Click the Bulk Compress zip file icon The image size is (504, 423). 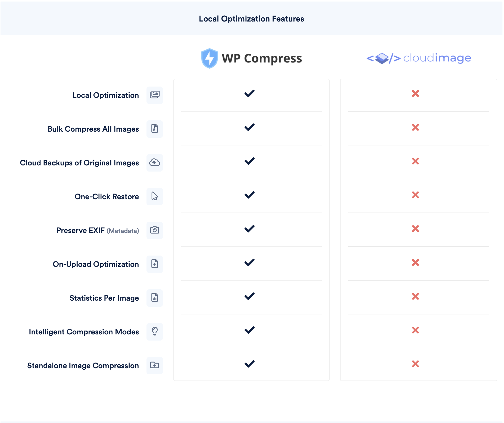coord(154,129)
